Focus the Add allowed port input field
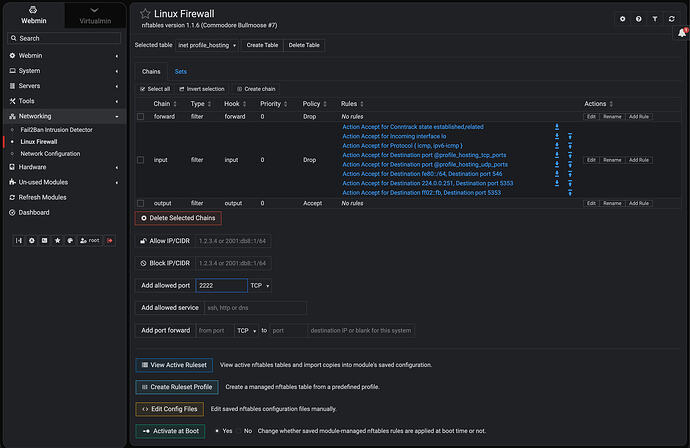Viewport: 690px width, 448px height. tap(221, 286)
